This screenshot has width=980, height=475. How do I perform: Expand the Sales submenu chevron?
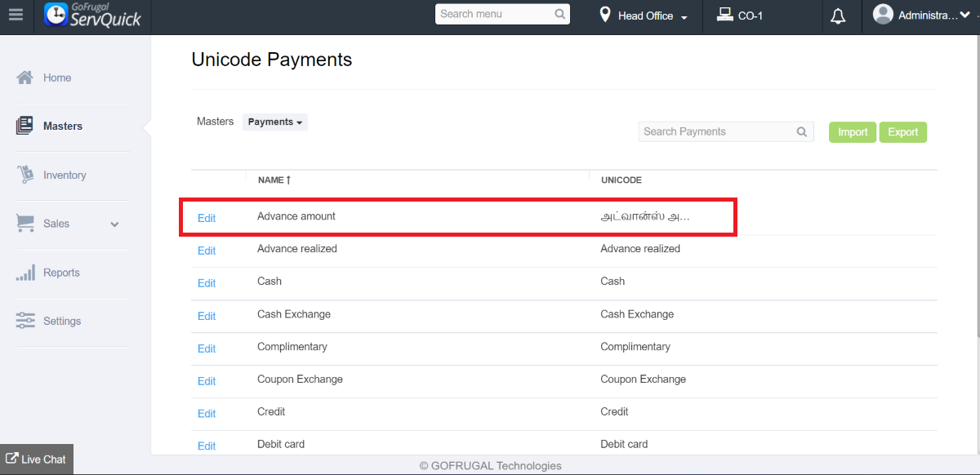point(114,224)
